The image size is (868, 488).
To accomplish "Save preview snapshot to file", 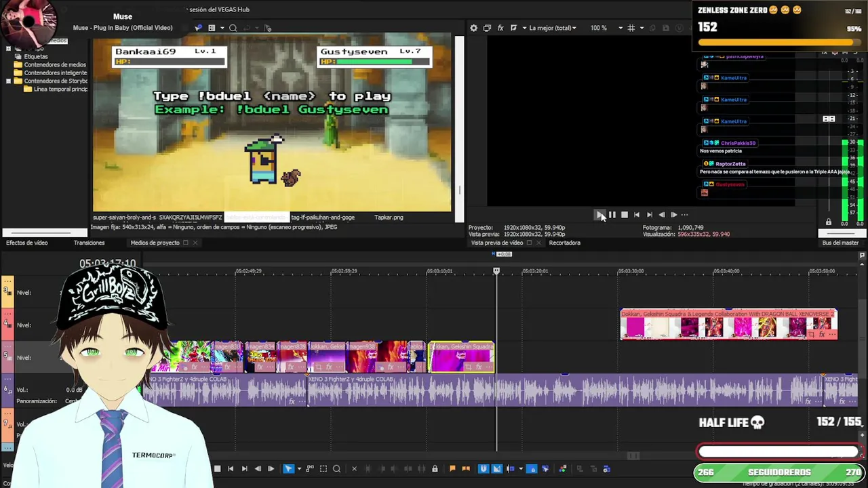I will (665, 28).
